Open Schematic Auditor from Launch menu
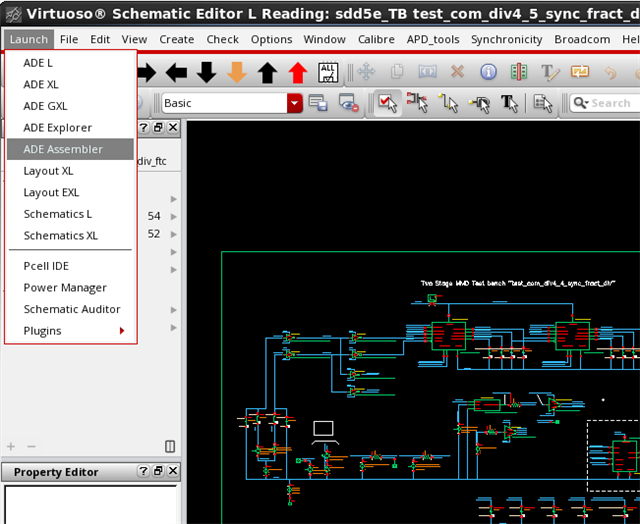Viewport: 640px width, 524px height. (x=70, y=309)
